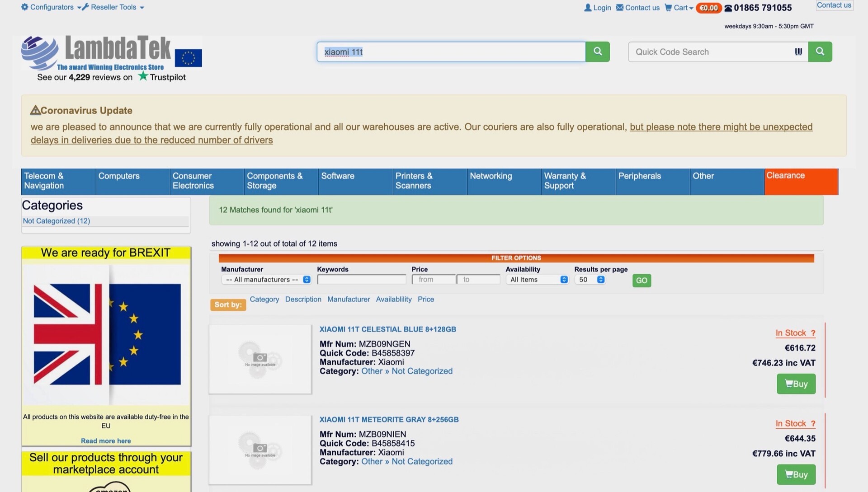The height and width of the screenshot is (492, 868).
Task: Open the Configurators dropdown menu
Action: coord(52,7)
